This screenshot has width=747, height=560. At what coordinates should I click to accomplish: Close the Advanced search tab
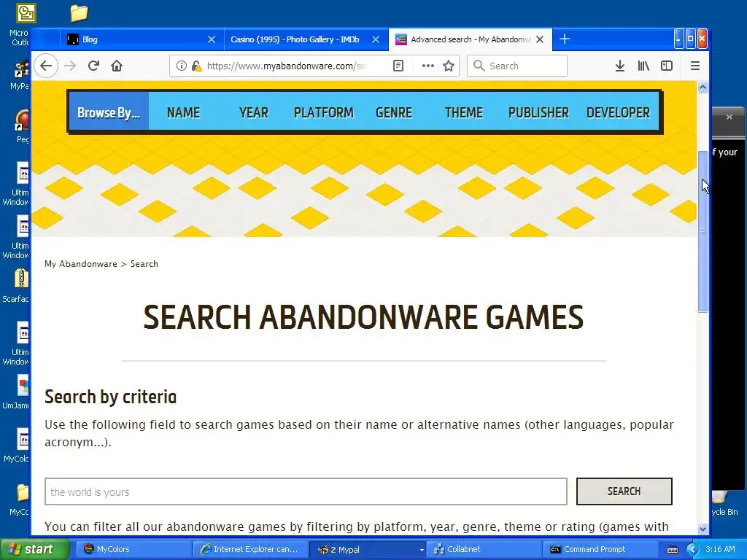pyautogui.click(x=540, y=39)
